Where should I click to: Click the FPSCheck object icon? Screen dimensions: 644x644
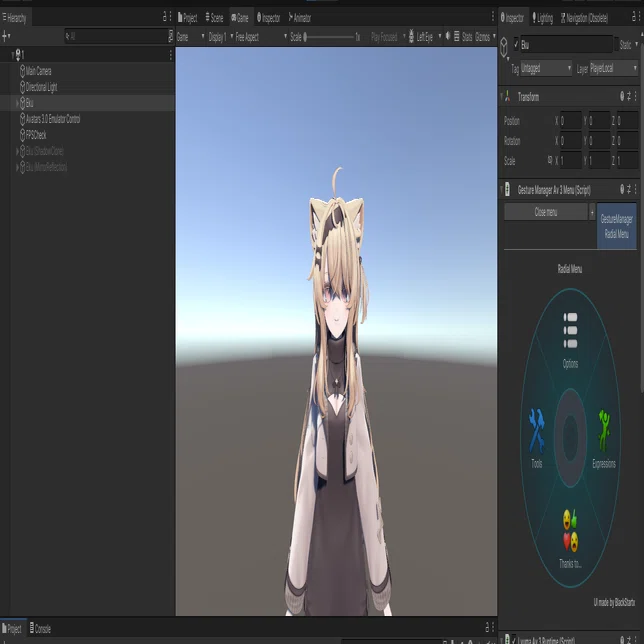click(23, 135)
